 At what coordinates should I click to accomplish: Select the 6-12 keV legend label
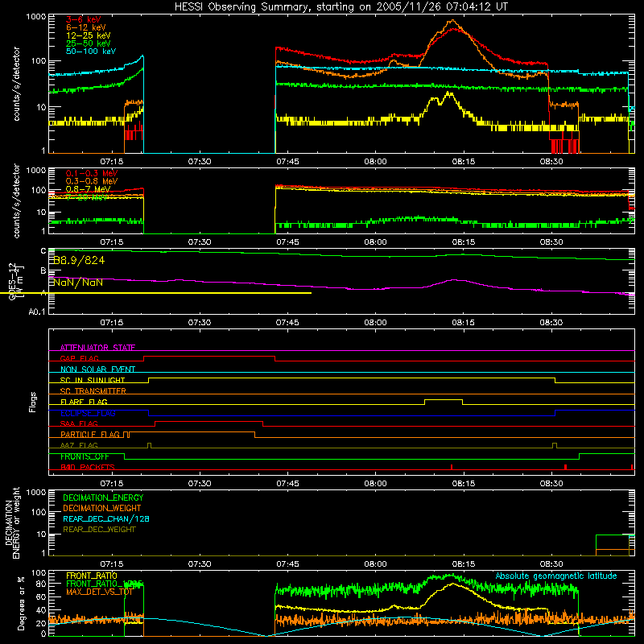86,27
